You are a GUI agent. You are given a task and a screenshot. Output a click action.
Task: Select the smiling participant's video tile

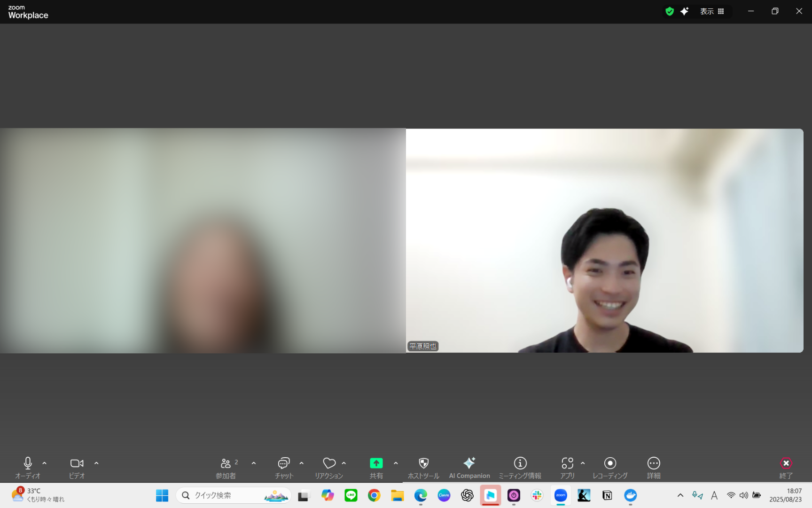click(x=605, y=240)
